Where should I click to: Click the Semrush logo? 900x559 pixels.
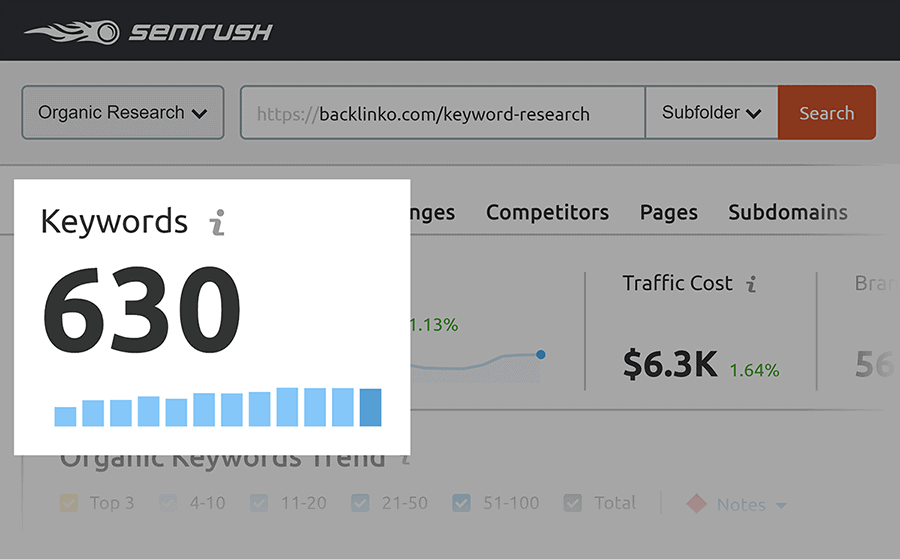pos(148,31)
